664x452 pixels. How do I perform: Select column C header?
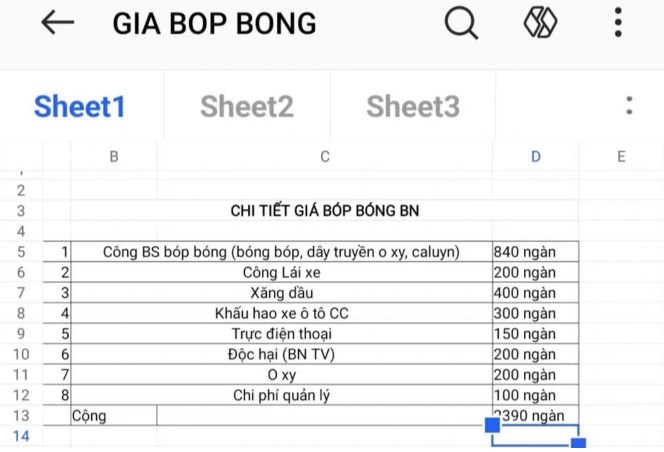coord(324,157)
